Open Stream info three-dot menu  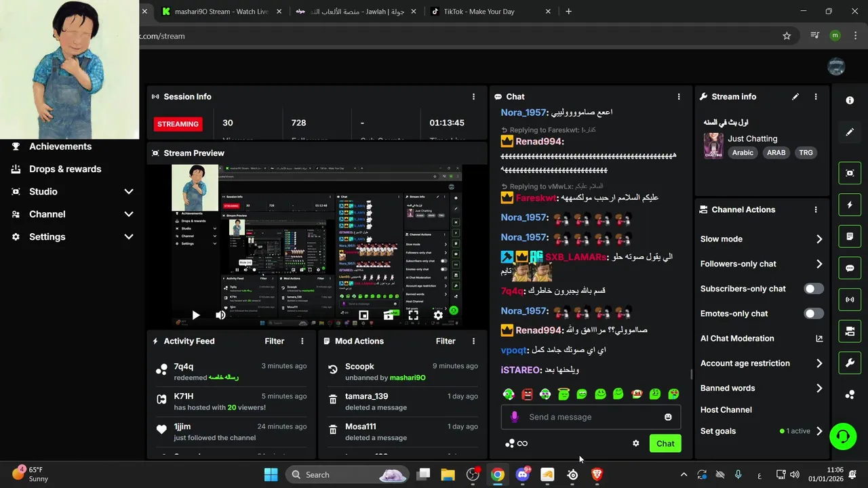(816, 97)
